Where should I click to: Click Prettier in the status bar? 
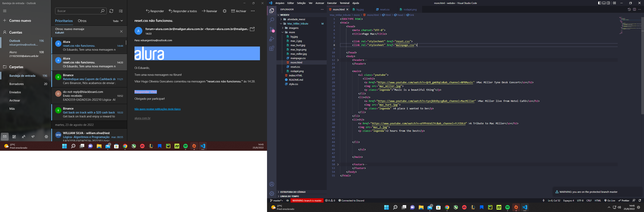point(624,200)
